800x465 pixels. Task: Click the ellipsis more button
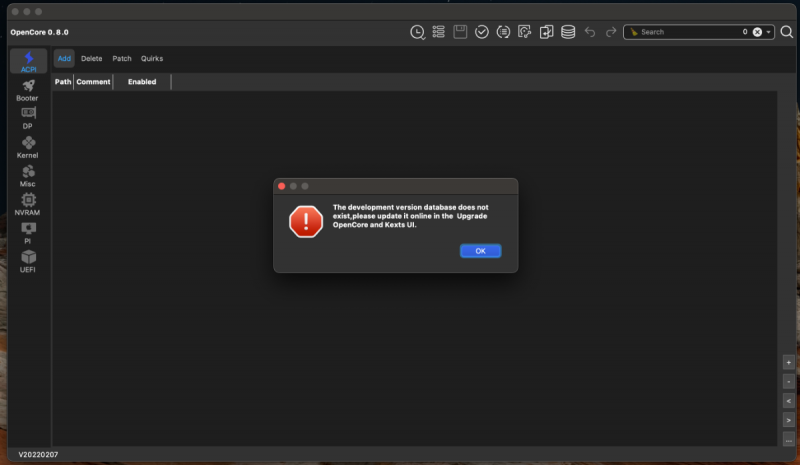[789, 440]
